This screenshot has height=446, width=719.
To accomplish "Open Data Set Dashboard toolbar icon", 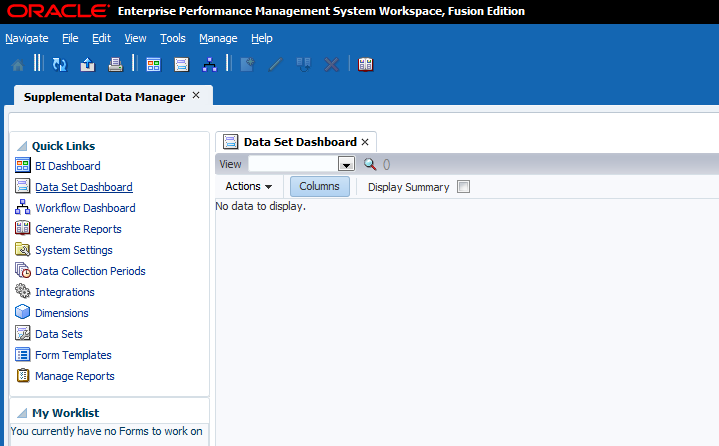I will (x=182, y=65).
